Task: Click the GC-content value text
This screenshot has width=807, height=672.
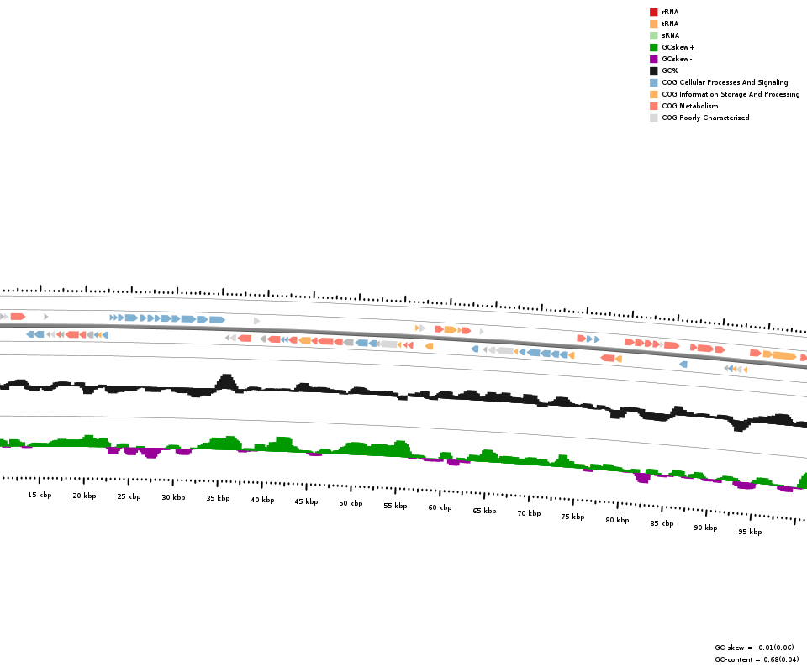Action: pos(754,659)
